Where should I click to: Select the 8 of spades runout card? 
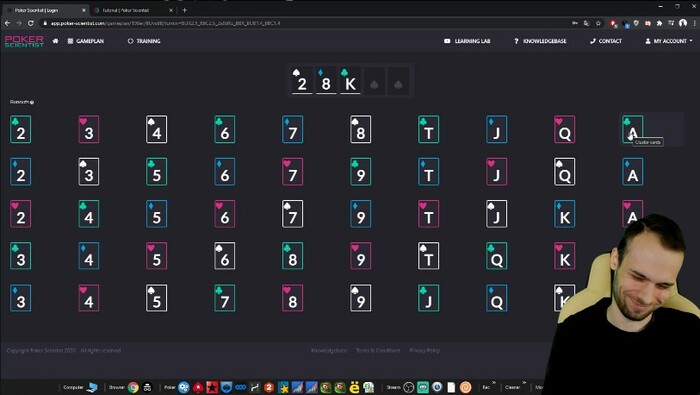tap(361, 129)
